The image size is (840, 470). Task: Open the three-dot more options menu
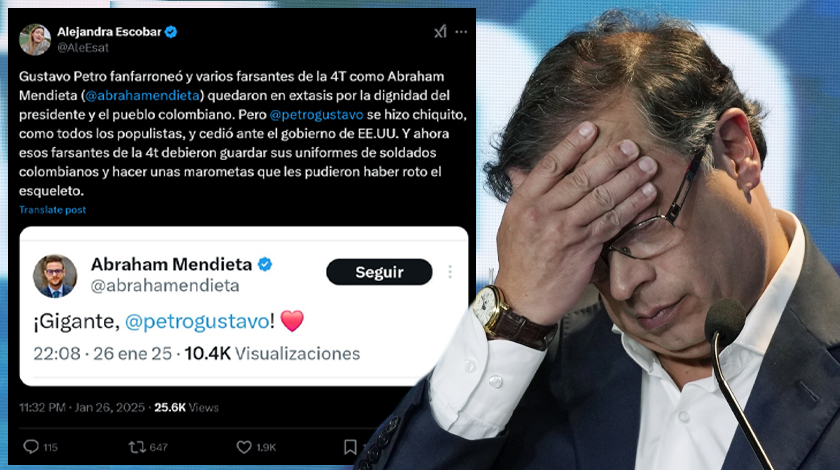coord(461,32)
